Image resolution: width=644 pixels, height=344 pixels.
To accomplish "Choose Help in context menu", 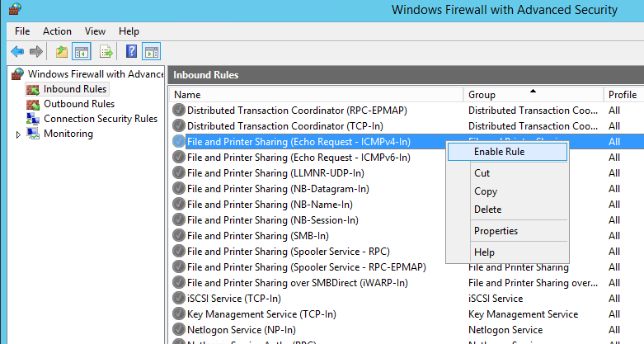I will 507,252.
